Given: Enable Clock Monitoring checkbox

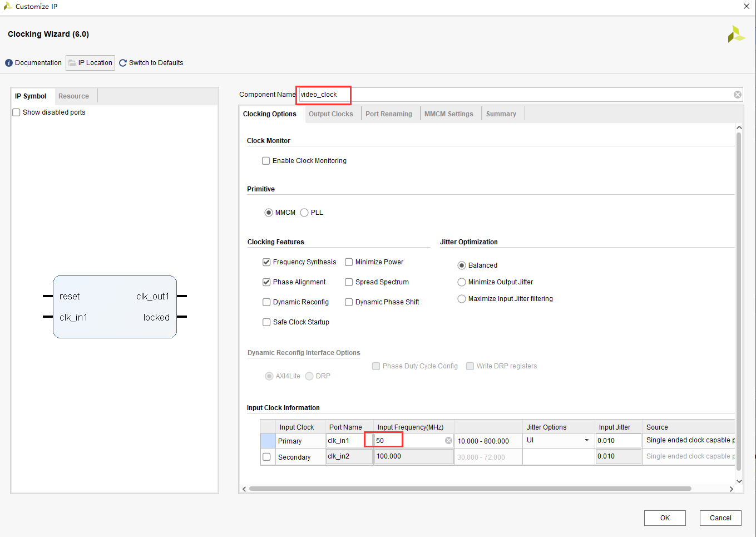Looking at the screenshot, I should click(x=266, y=161).
